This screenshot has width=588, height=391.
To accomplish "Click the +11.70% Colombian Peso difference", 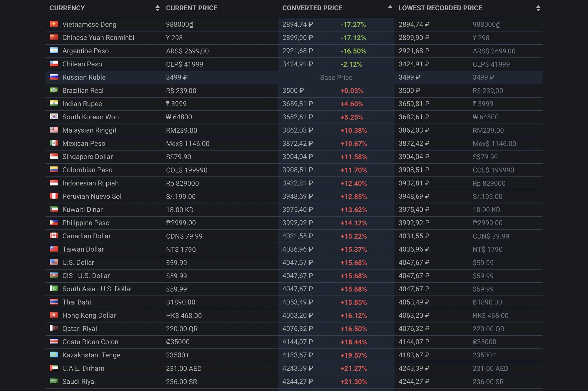I will pyautogui.click(x=353, y=170).
